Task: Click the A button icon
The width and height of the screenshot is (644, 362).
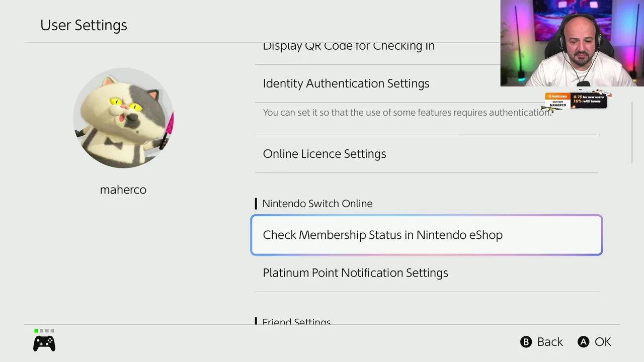Action: click(583, 342)
